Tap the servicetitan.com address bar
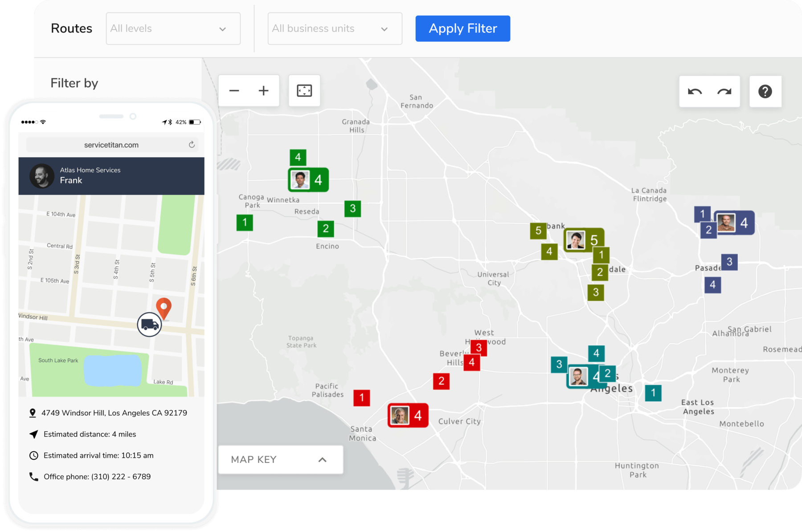Viewport: 802px width, 532px height. 111,145
